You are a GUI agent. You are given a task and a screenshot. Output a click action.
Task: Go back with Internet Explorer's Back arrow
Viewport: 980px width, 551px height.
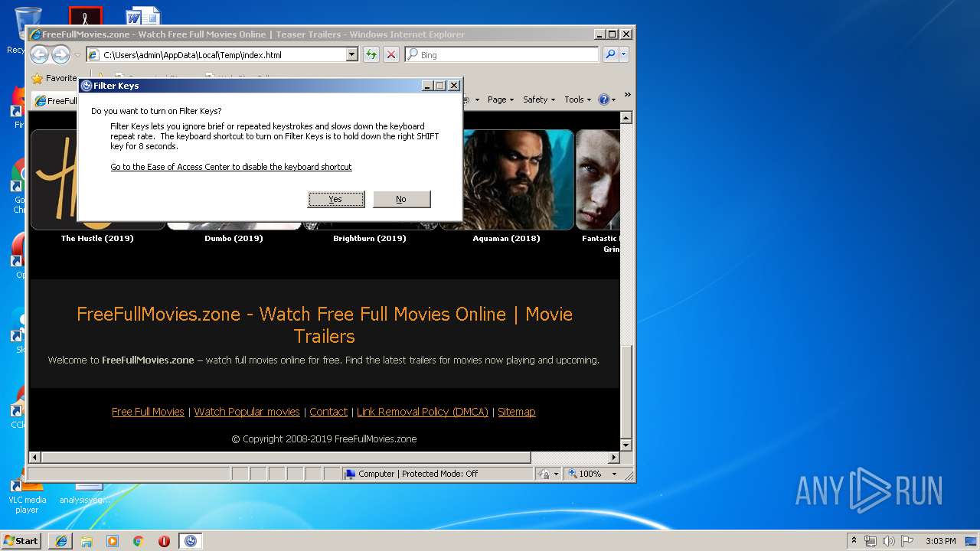[39, 54]
